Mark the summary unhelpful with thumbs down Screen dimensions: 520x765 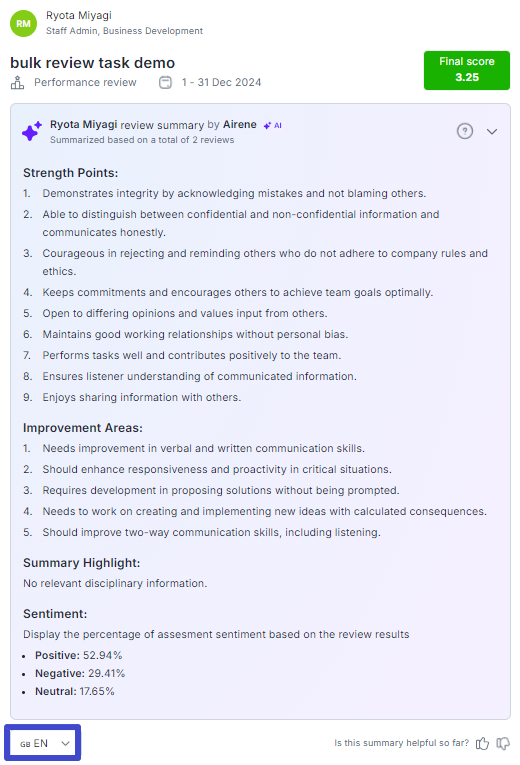point(503,743)
